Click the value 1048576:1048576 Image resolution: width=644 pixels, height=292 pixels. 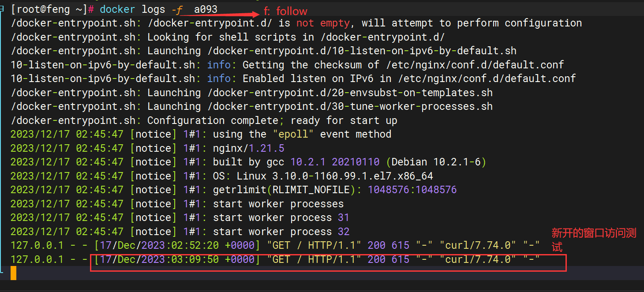[412, 190]
